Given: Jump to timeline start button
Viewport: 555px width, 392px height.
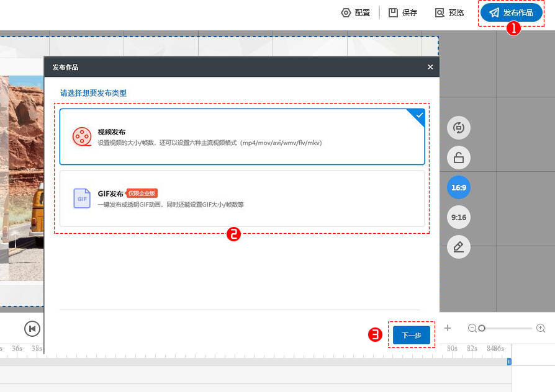Looking at the screenshot, I should (32, 329).
